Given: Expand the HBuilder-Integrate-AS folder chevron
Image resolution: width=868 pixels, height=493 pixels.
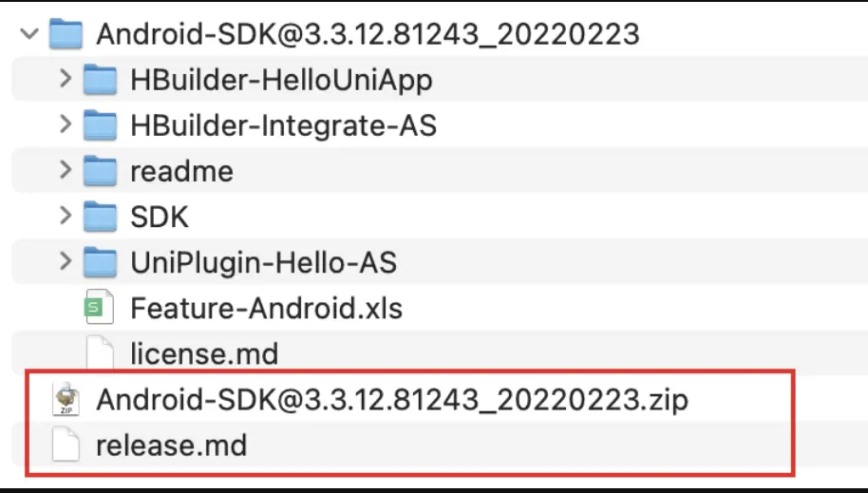Looking at the screenshot, I should pos(65,124).
